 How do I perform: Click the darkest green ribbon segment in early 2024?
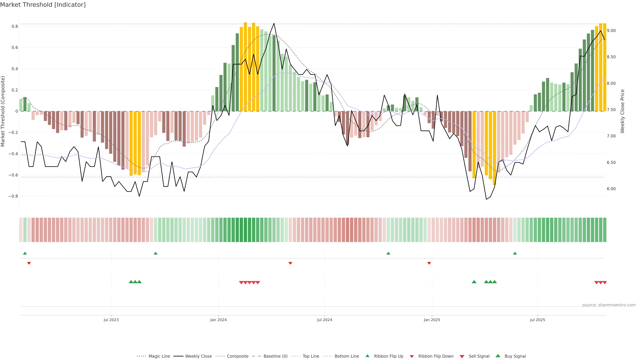pyautogui.click(x=245, y=230)
